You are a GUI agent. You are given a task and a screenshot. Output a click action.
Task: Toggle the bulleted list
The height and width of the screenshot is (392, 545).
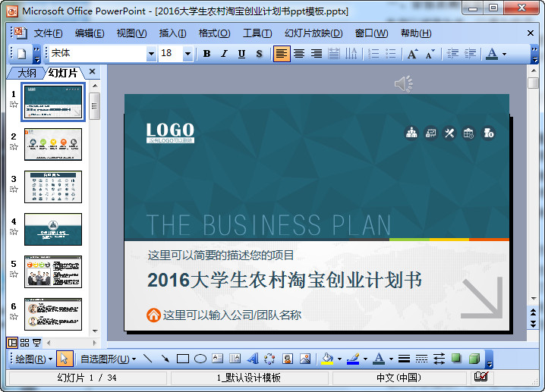pos(391,54)
